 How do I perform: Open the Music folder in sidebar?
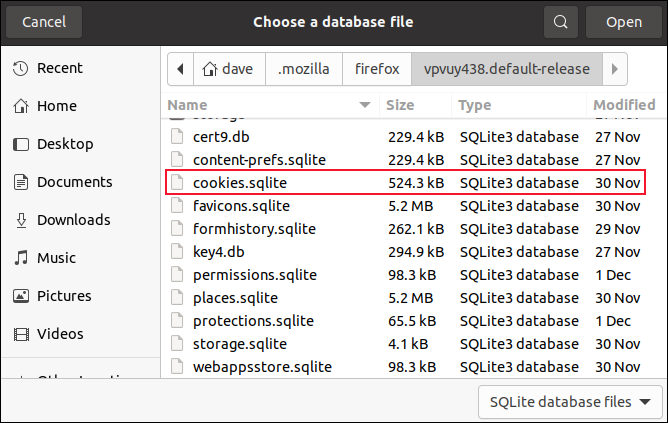click(56, 258)
